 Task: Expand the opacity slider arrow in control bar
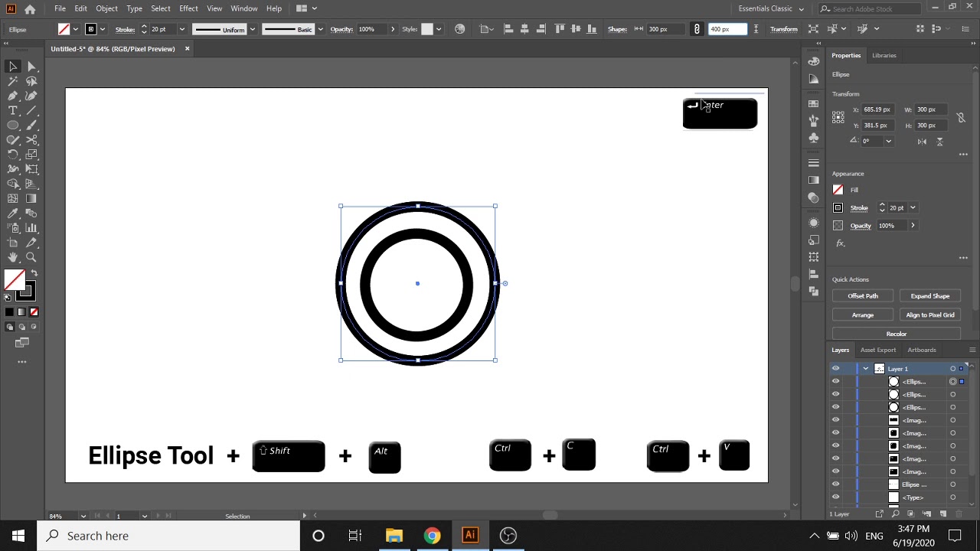tap(393, 29)
